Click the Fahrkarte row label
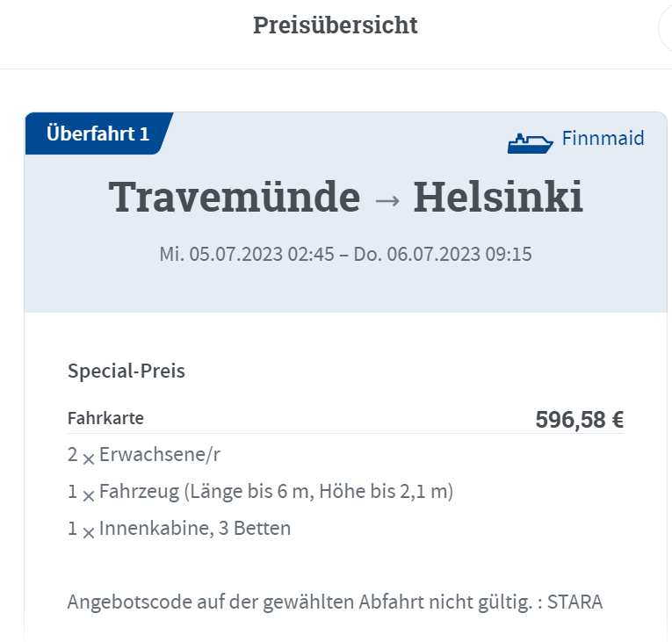This screenshot has width=672, height=642. pos(105,418)
